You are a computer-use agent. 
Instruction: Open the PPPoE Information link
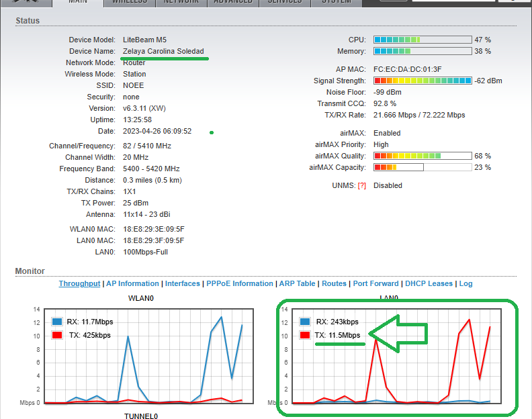(239, 283)
